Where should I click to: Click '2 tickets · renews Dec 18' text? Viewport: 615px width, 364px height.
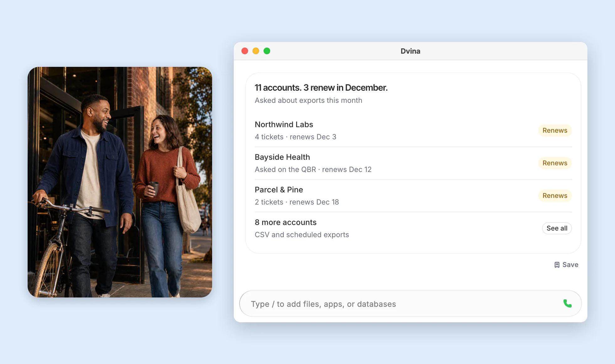click(x=297, y=202)
